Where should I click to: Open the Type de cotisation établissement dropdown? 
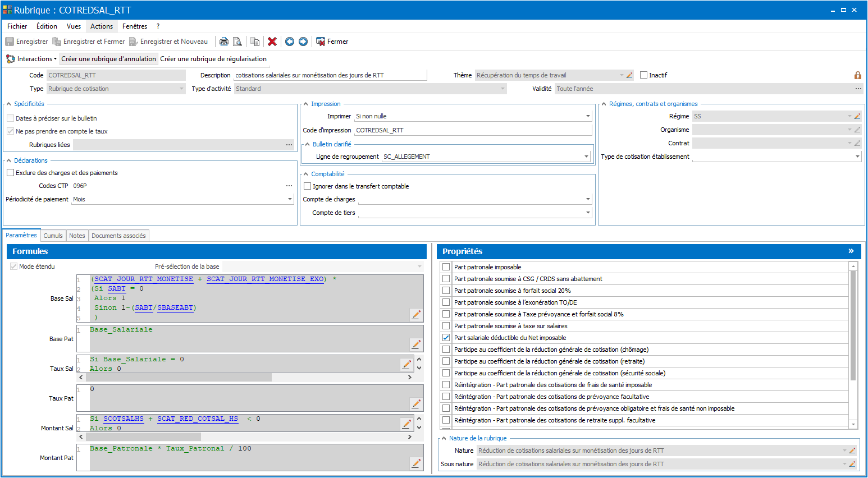857,157
